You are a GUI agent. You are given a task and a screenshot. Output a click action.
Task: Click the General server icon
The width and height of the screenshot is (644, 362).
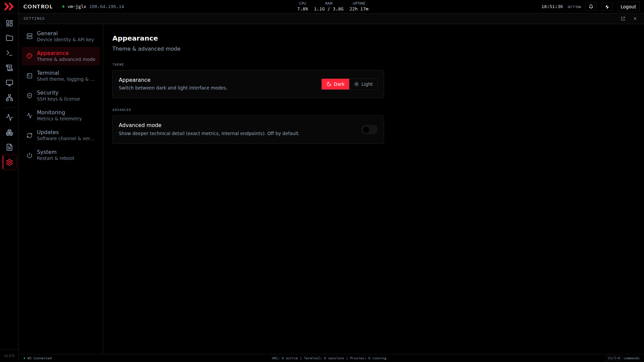point(30,36)
